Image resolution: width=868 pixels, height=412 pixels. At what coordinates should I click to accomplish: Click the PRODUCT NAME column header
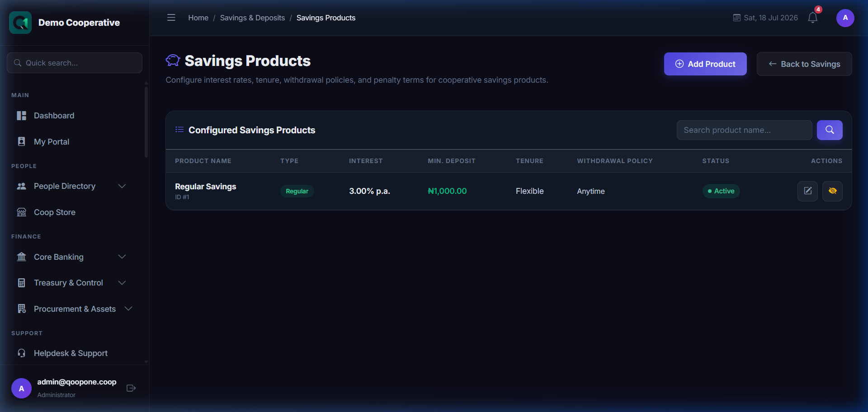(x=203, y=161)
